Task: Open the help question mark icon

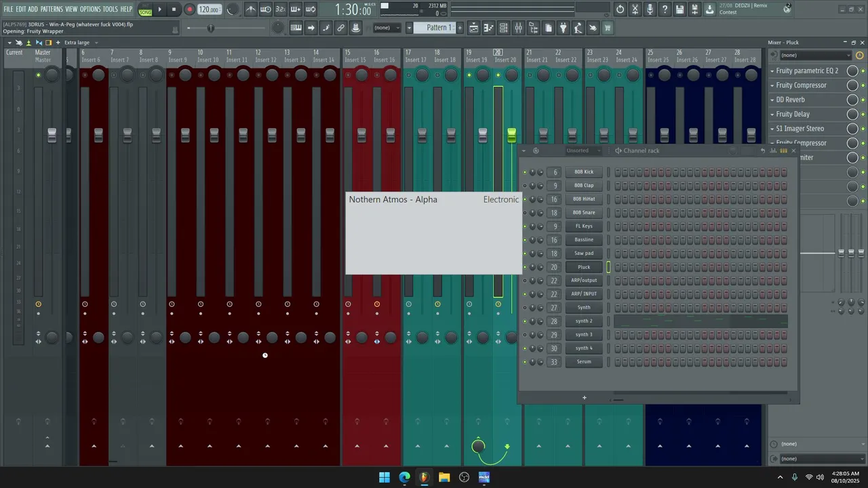Action: pos(665,9)
